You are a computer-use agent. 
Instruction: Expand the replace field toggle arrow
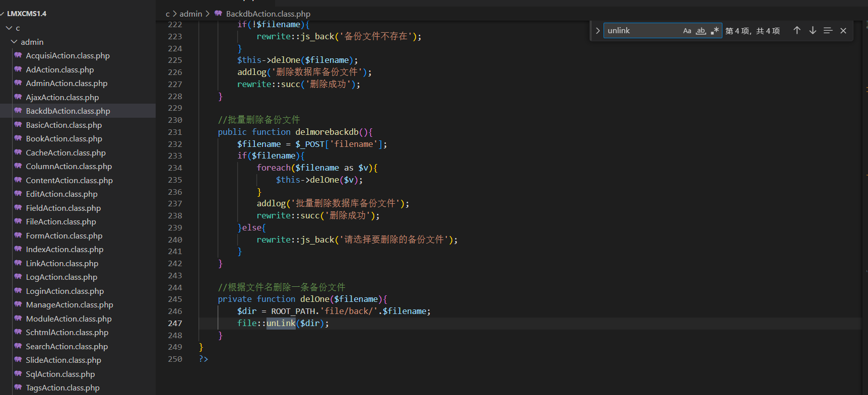597,31
